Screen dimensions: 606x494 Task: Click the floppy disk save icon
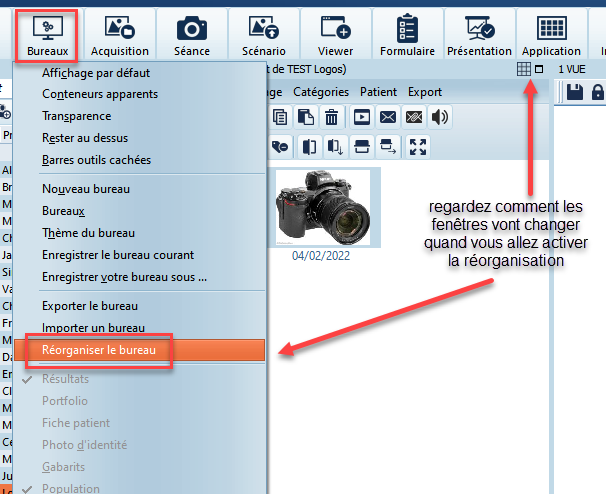click(x=575, y=93)
